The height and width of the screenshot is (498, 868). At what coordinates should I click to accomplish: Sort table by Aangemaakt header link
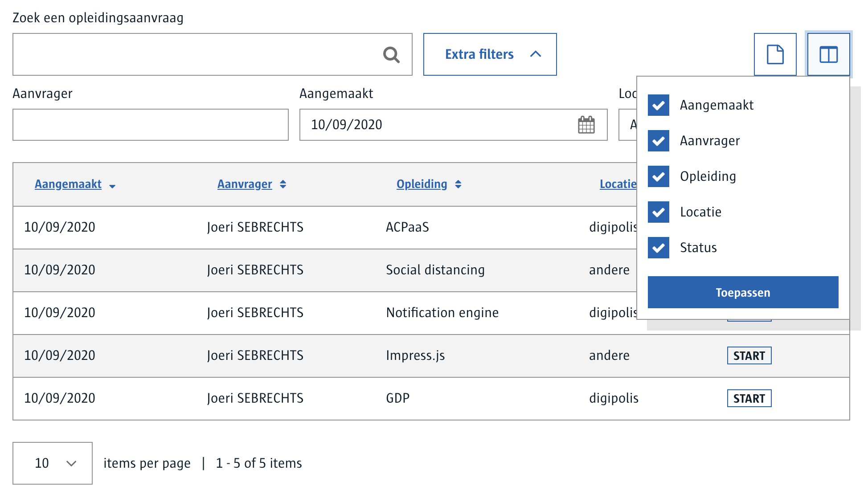click(x=68, y=184)
